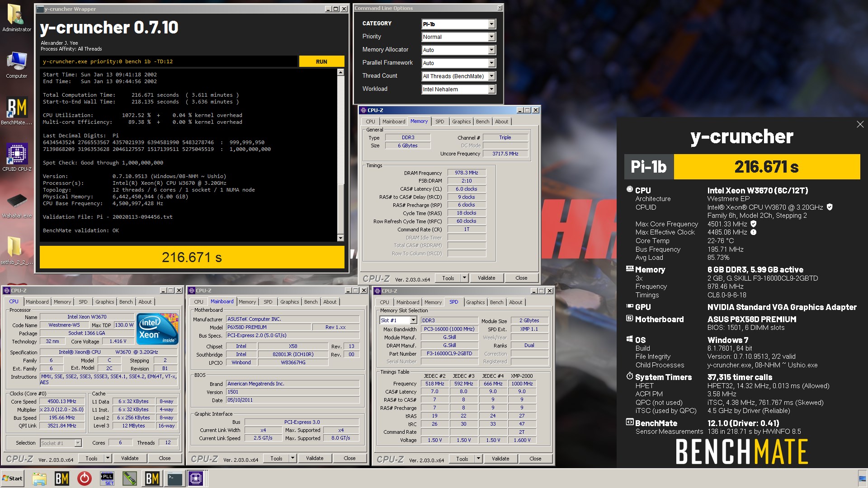Open the Wahahal.exe desktop icon
The width and height of the screenshot is (868, 488).
[x=16, y=205]
